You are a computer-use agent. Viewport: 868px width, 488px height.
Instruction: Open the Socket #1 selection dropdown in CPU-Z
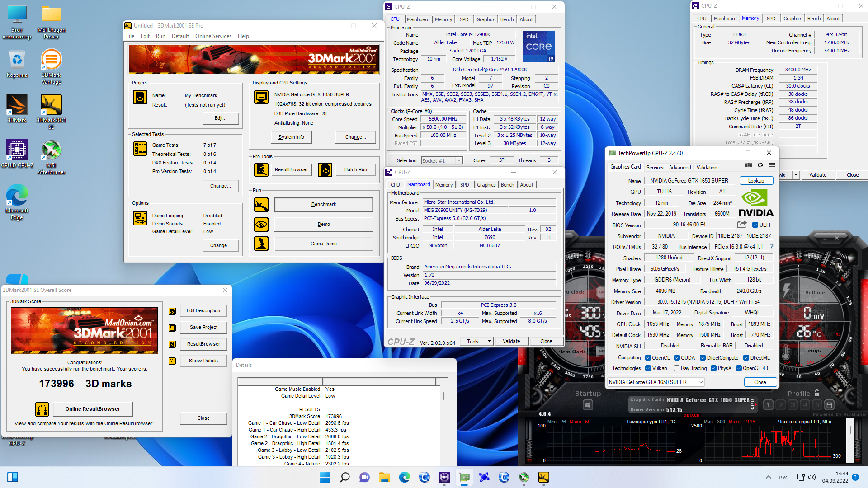[x=442, y=161]
